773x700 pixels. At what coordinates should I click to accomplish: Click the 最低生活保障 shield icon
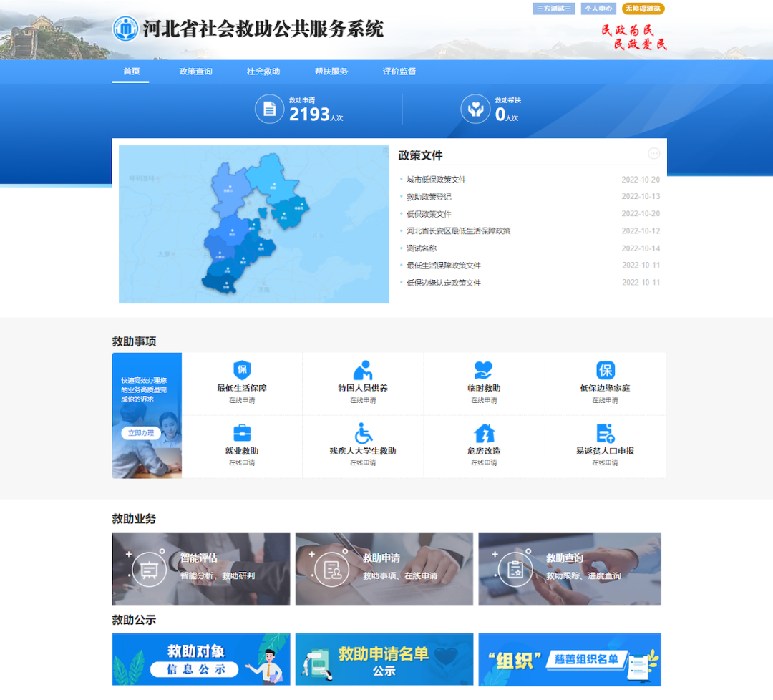pos(242,370)
